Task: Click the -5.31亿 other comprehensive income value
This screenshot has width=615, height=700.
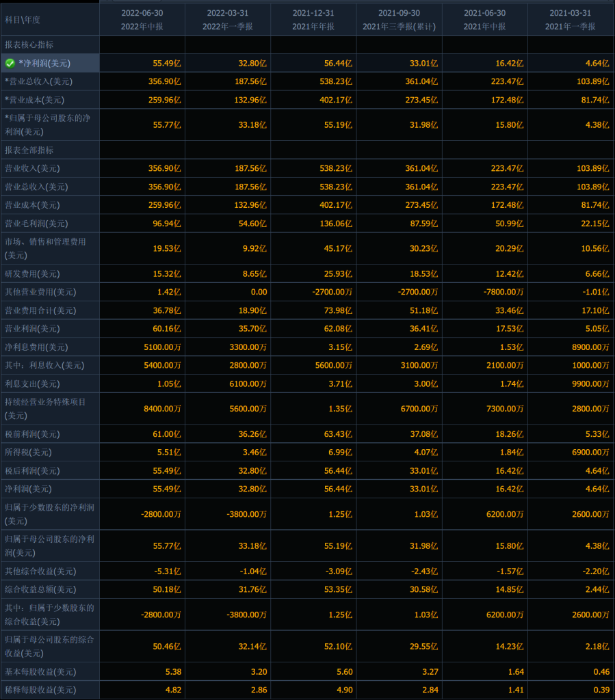Action: [x=168, y=571]
